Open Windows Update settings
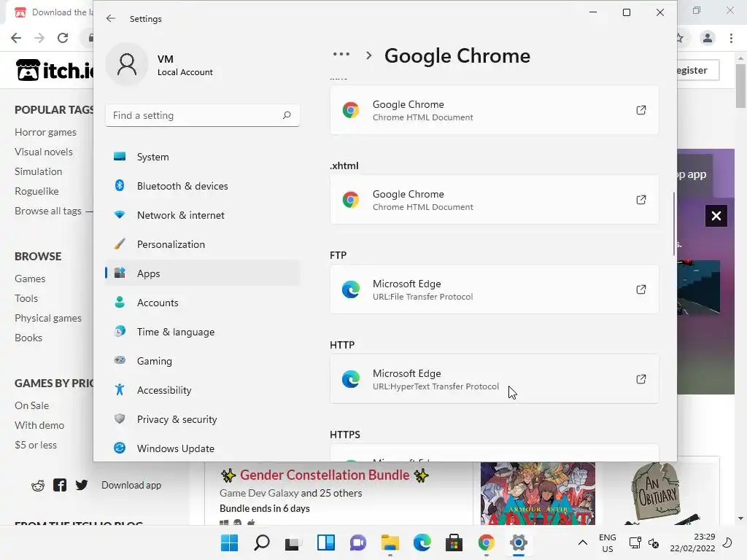Screen dimensions: 747x560 point(203,448)
